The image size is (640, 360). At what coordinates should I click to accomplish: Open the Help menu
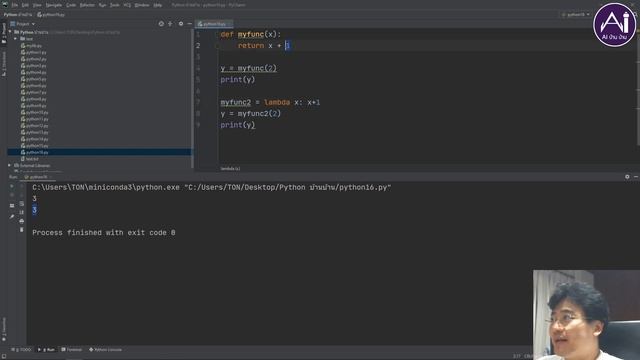158,5
